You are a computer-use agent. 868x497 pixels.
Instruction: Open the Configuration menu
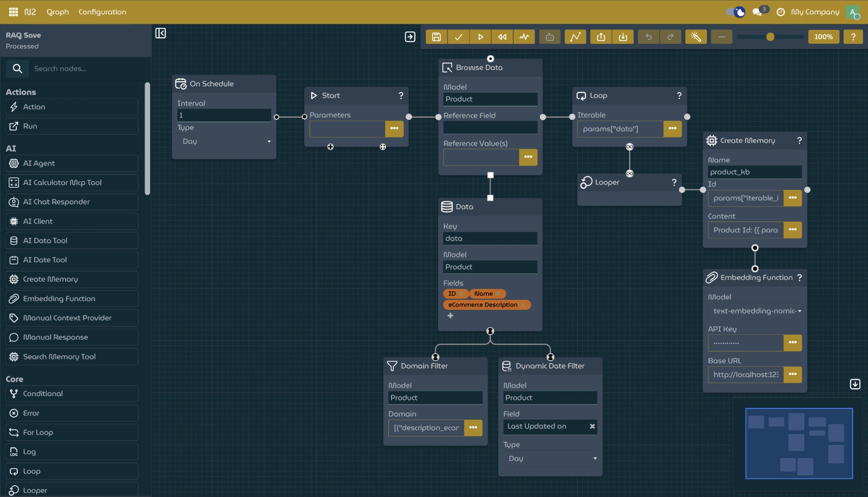coord(102,12)
